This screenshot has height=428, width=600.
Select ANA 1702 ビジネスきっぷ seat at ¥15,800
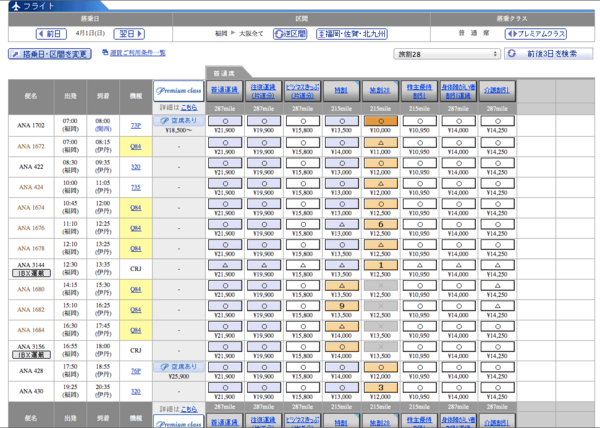[x=303, y=121]
